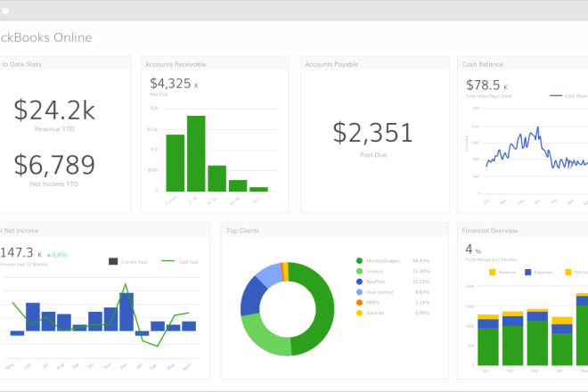The image size is (588, 392).
Task: Toggle the blue Cash Balance legend line
Action: [x=556, y=95]
